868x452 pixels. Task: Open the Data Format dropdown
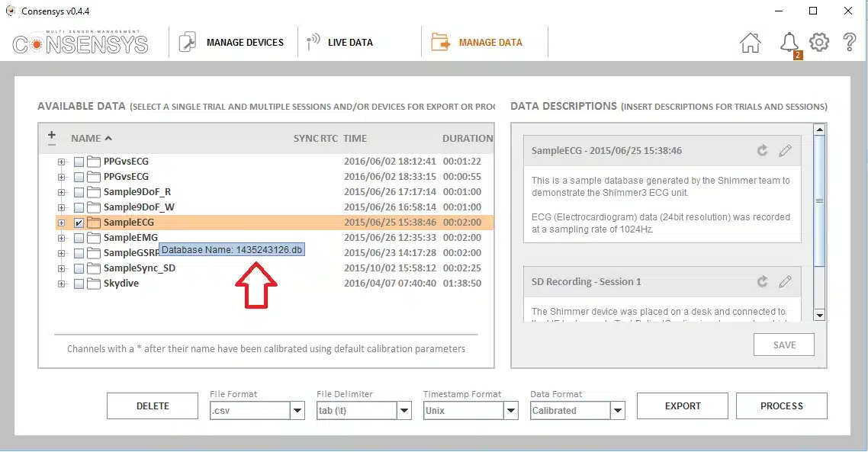point(618,411)
